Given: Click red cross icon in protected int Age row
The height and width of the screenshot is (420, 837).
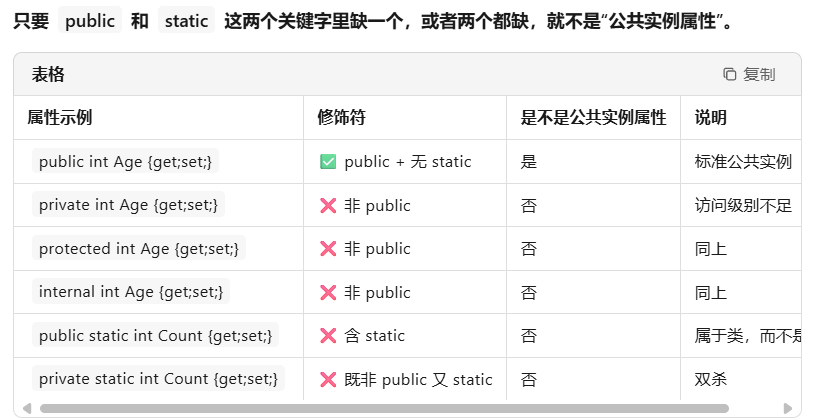Looking at the screenshot, I should point(328,249).
